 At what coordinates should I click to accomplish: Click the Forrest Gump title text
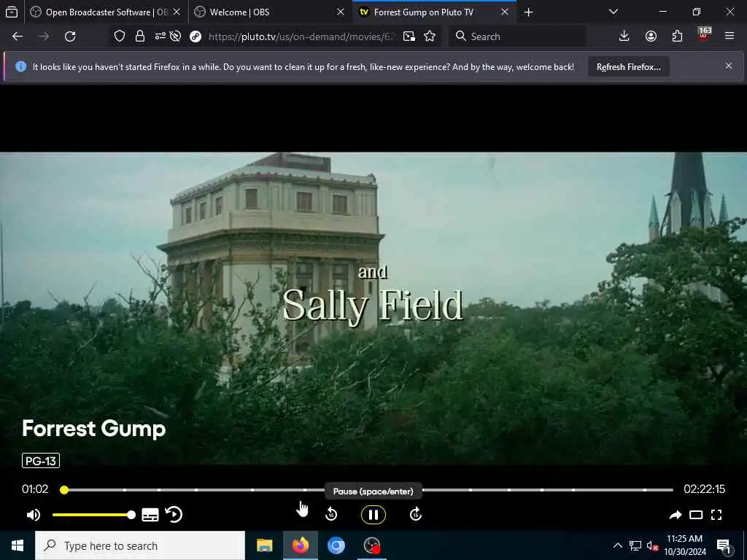click(x=94, y=428)
